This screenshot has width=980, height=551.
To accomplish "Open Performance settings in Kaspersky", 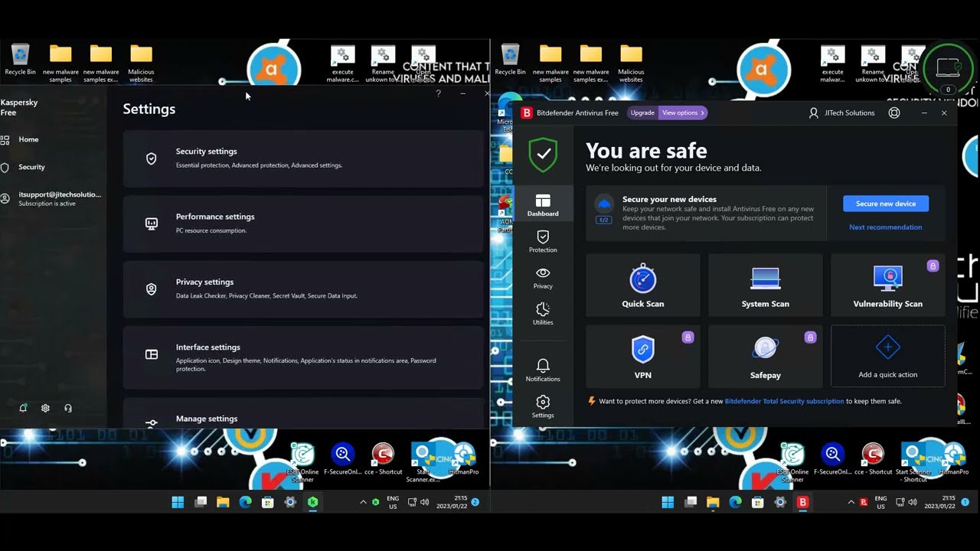I will pos(303,223).
